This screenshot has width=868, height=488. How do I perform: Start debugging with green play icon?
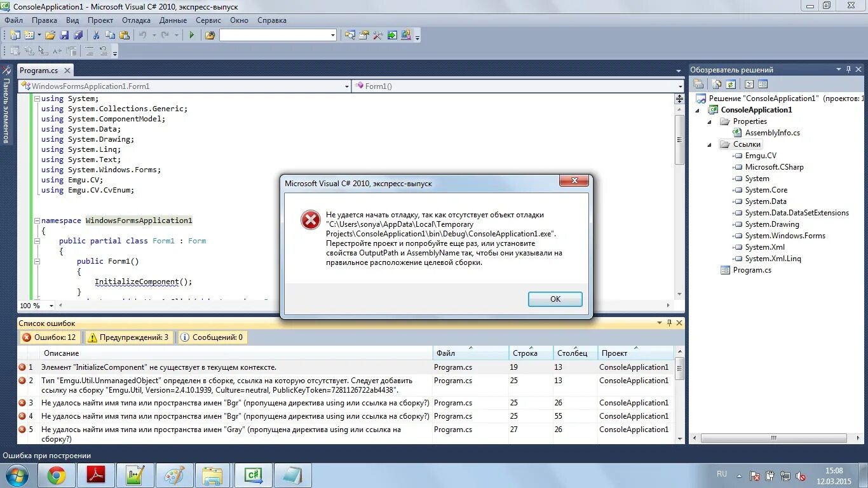point(191,35)
